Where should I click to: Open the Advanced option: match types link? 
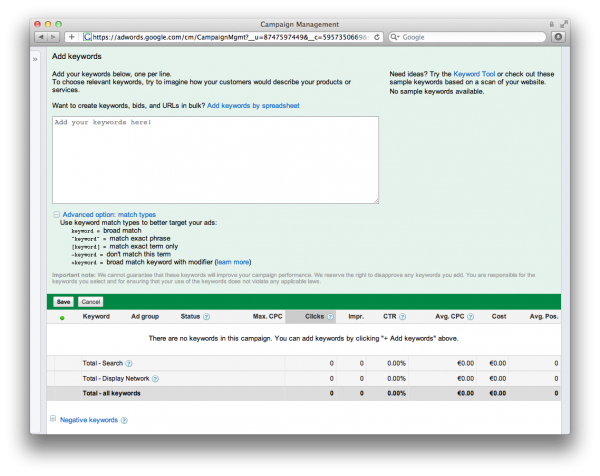109,215
